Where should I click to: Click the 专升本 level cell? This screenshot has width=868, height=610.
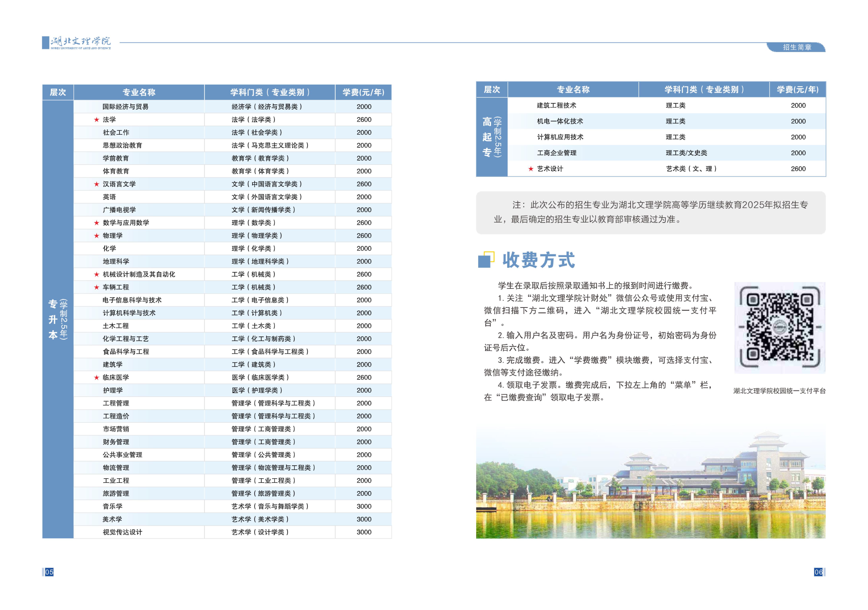(58, 319)
